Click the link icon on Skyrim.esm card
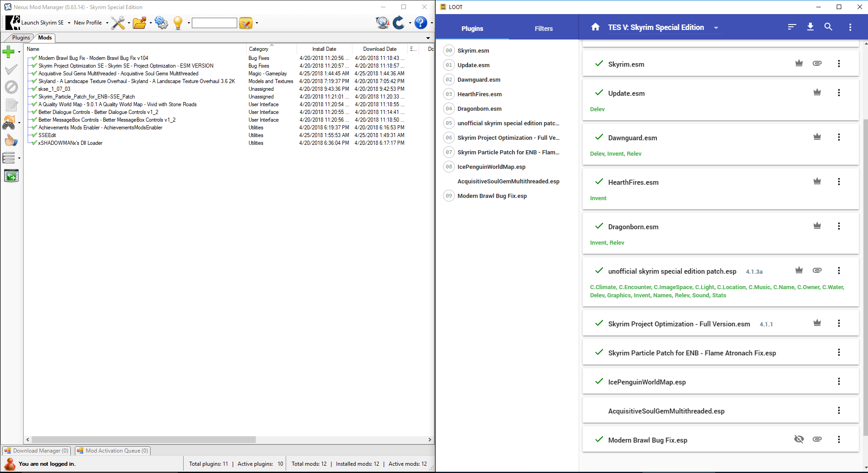The image size is (868, 473). click(x=817, y=64)
